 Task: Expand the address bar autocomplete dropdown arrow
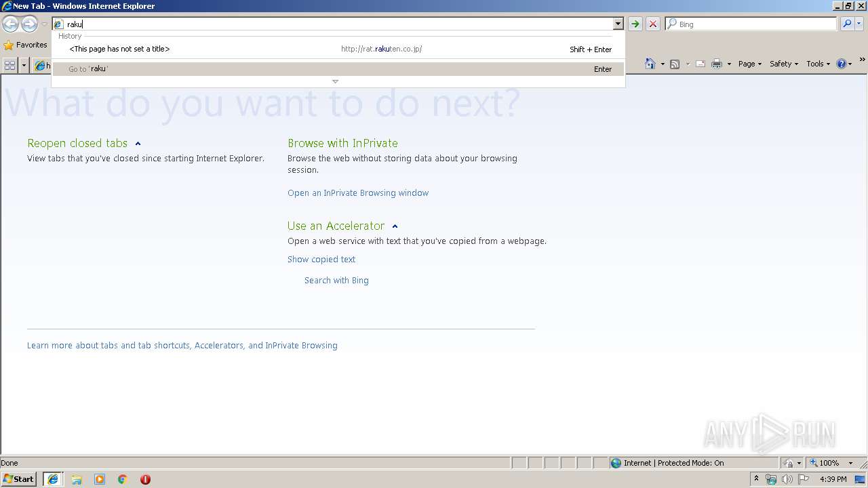click(618, 24)
